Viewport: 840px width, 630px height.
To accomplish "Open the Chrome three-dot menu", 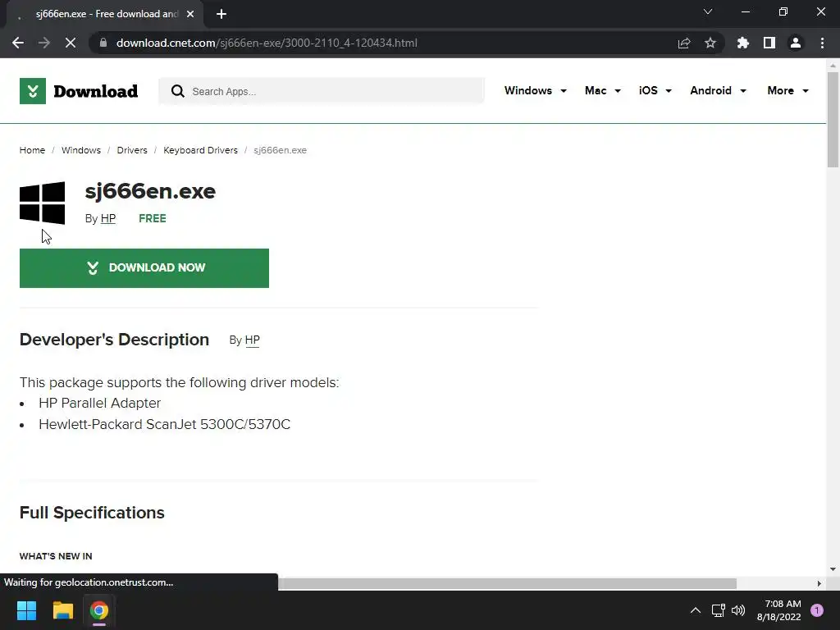I will (x=822, y=43).
